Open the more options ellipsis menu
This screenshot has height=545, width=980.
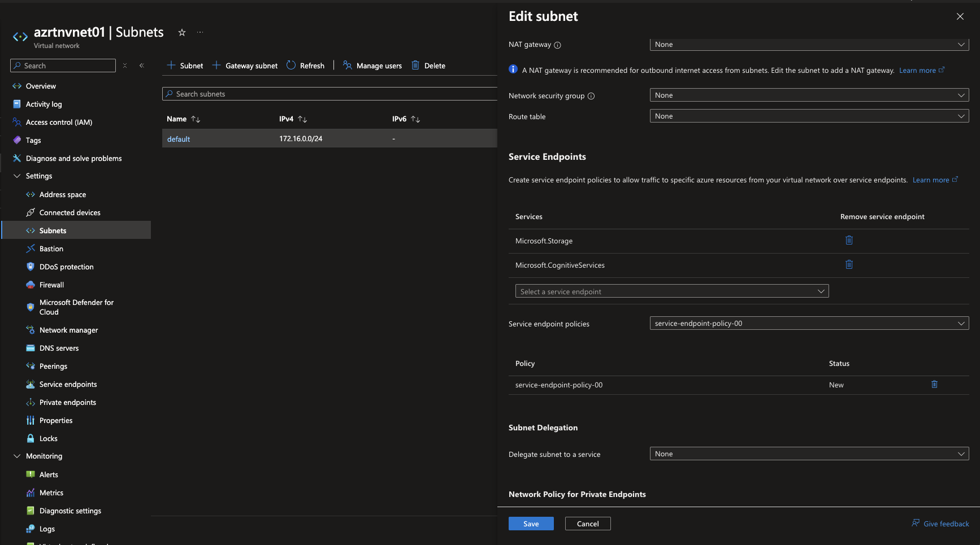point(200,32)
